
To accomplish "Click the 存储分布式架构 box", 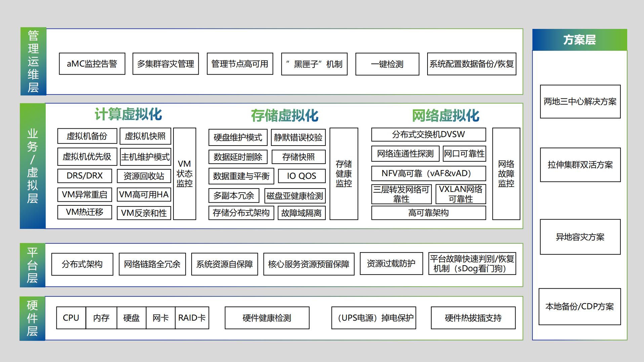I will point(241,213).
